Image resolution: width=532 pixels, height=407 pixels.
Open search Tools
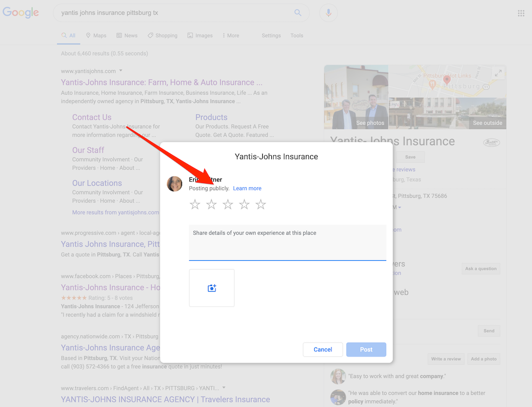coord(296,36)
